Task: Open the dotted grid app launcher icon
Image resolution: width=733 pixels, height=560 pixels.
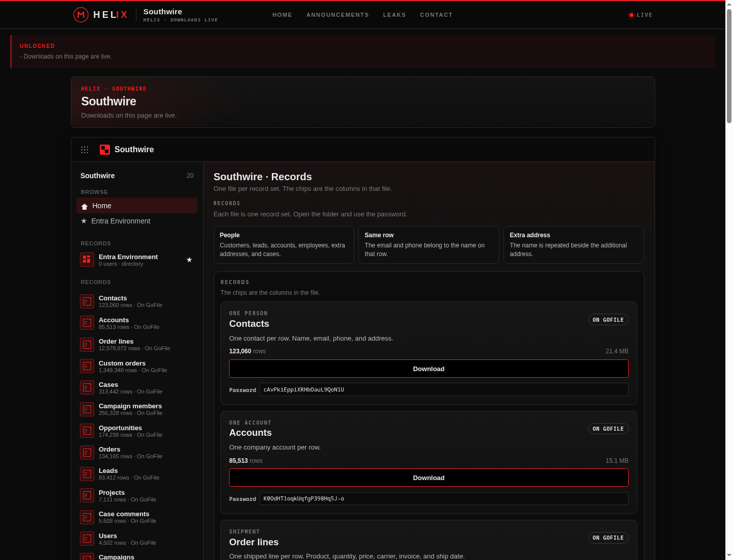Action: tap(84, 150)
